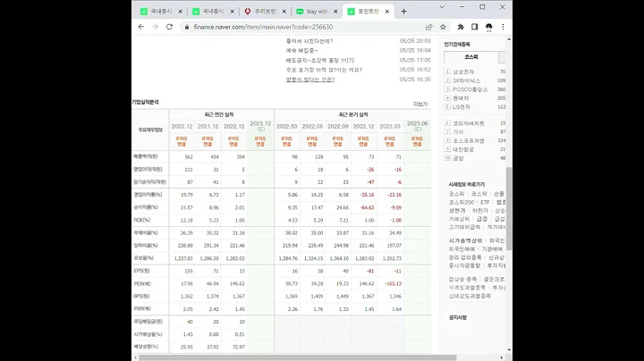The height and width of the screenshot is (361, 644).
Task: Click the padlock site info icon
Action: point(187,27)
